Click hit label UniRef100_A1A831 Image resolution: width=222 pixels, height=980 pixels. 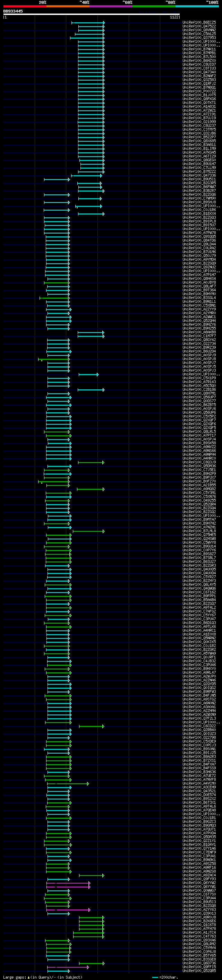point(199,106)
